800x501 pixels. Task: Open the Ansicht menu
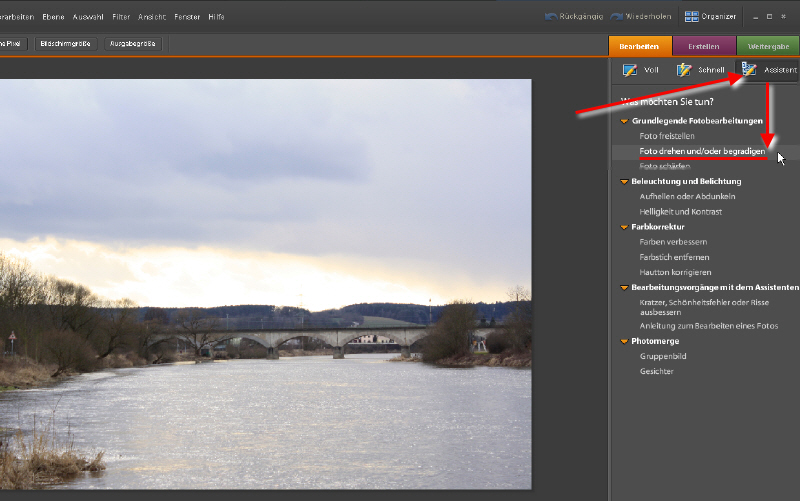152,17
